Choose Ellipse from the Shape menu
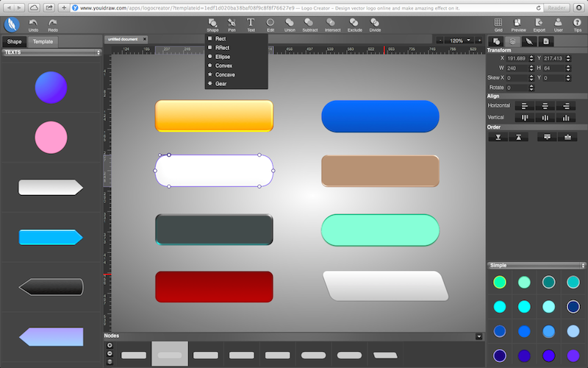The image size is (588, 368). click(x=223, y=56)
